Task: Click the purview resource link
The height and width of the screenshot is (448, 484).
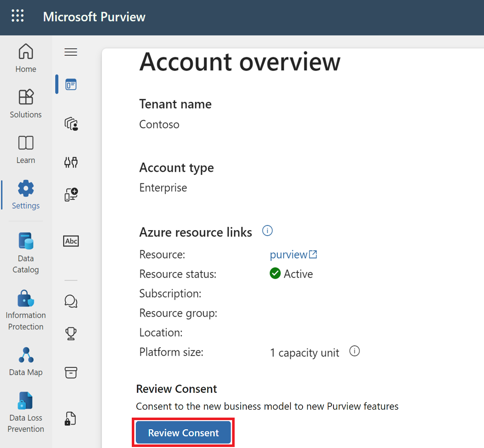Action: (x=293, y=254)
